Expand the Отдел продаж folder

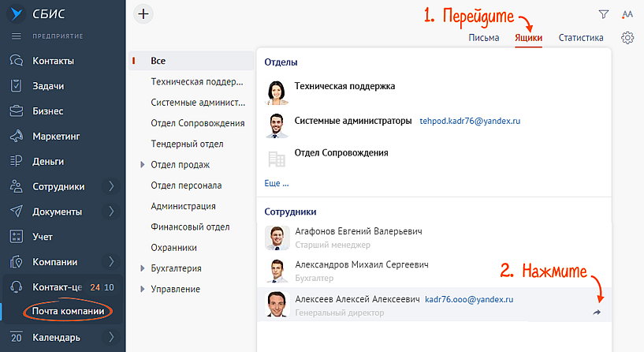tap(143, 165)
